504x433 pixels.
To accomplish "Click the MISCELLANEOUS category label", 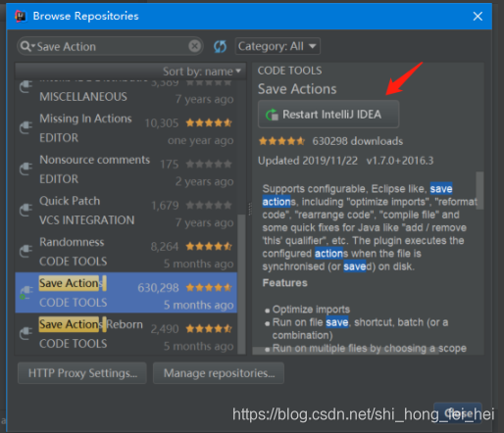I will coord(83,97).
